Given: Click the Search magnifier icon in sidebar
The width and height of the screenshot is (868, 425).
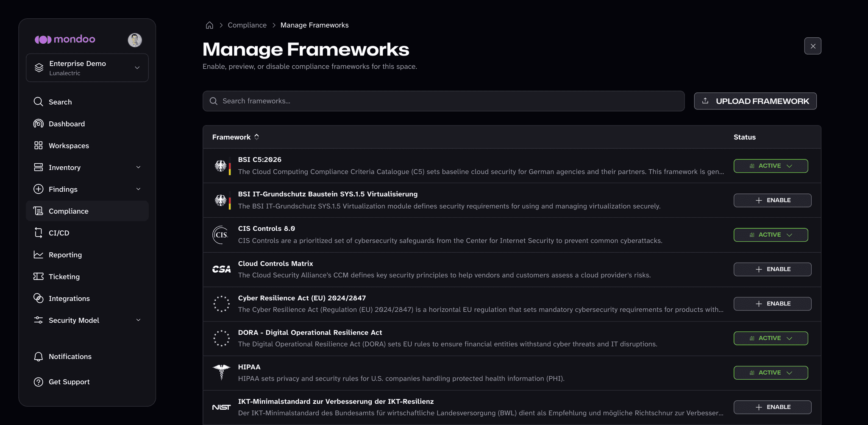Looking at the screenshot, I should tap(38, 102).
